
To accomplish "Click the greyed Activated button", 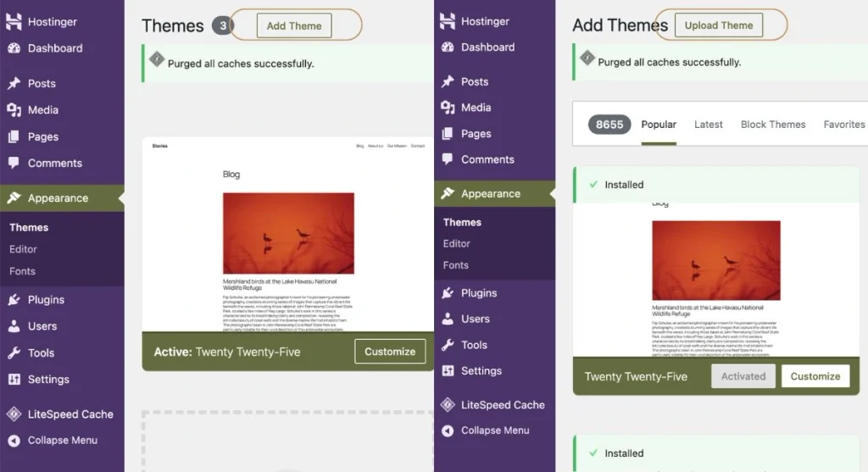I will point(743,376).
